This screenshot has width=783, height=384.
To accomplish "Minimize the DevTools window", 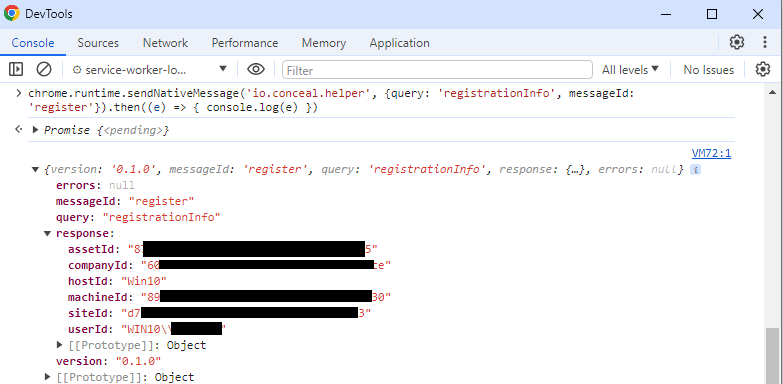I will point(666,14).
